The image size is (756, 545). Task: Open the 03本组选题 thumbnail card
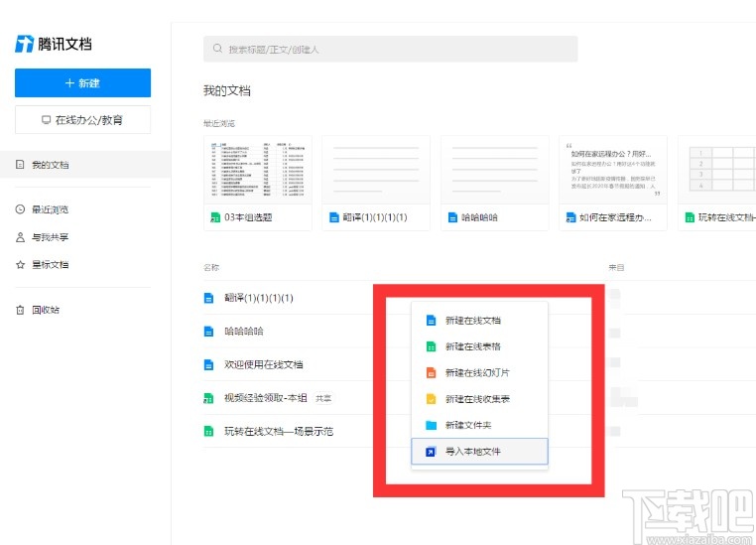tap(258, 184)
